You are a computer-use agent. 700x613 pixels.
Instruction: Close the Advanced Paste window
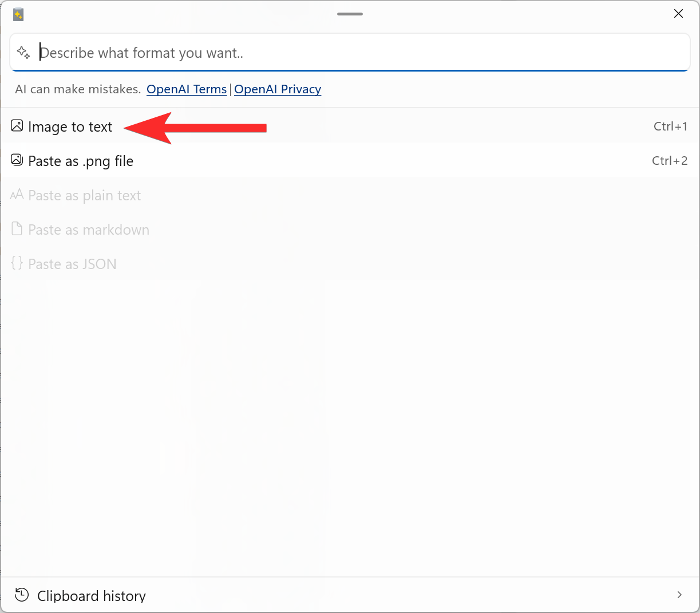(x=678, y=14)
